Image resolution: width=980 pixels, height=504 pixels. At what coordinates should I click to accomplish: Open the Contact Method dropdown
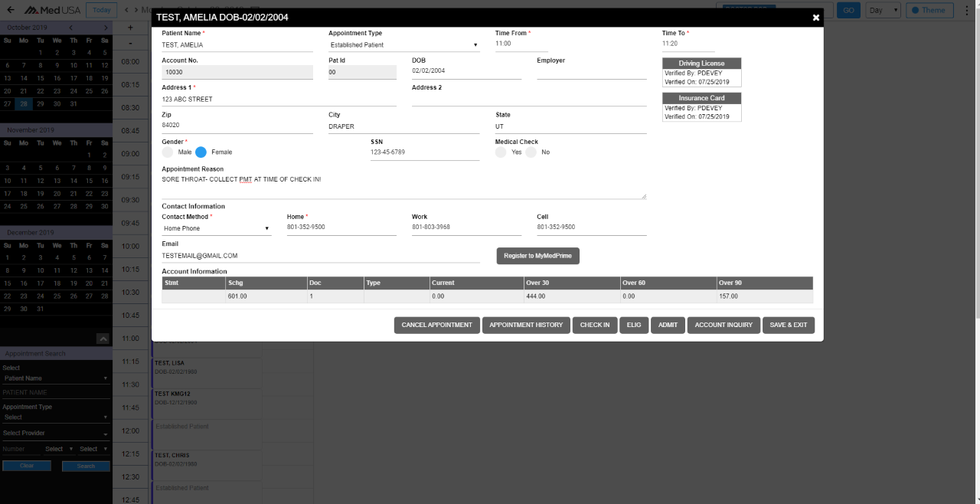217,227
